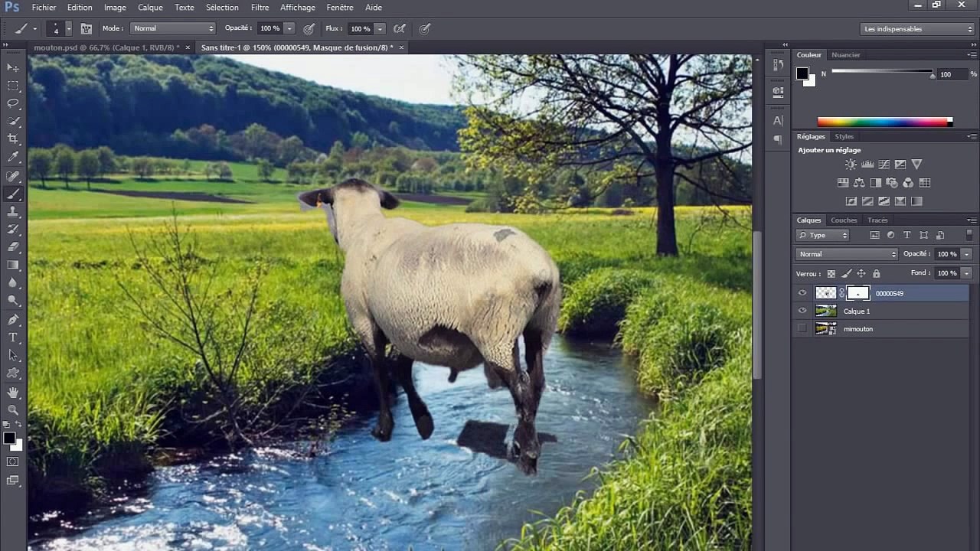The width and height of the screenshot is (980, 551).
Task: Select the Eyedropper tool
Action: coord(13,157)
